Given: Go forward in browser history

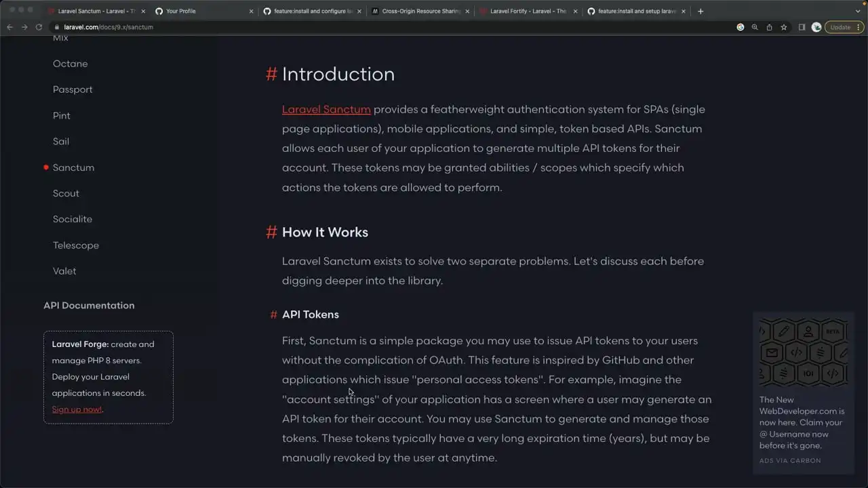Looking at the screenshot, I should (24, 27).
